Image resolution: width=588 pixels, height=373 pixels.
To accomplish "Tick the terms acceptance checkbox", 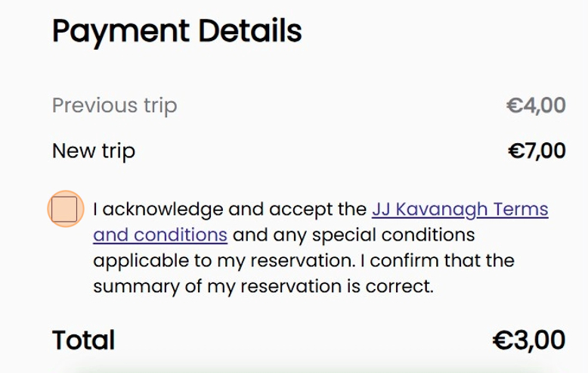I will tap(65, 209).
